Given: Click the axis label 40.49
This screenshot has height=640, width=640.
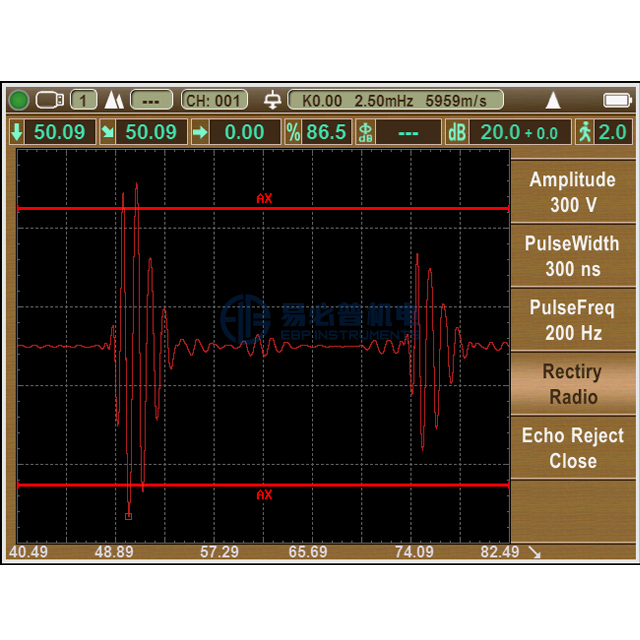Looking at the screenshot, I should pos(28,552).
